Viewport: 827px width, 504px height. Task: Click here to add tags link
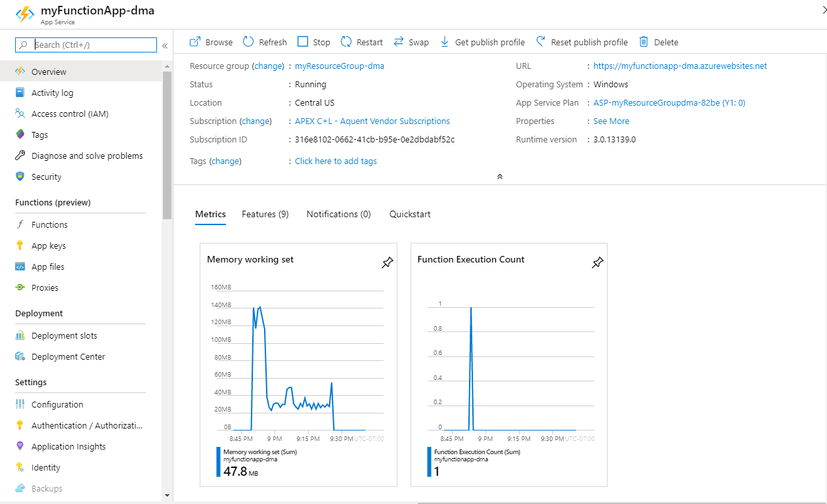336,161
